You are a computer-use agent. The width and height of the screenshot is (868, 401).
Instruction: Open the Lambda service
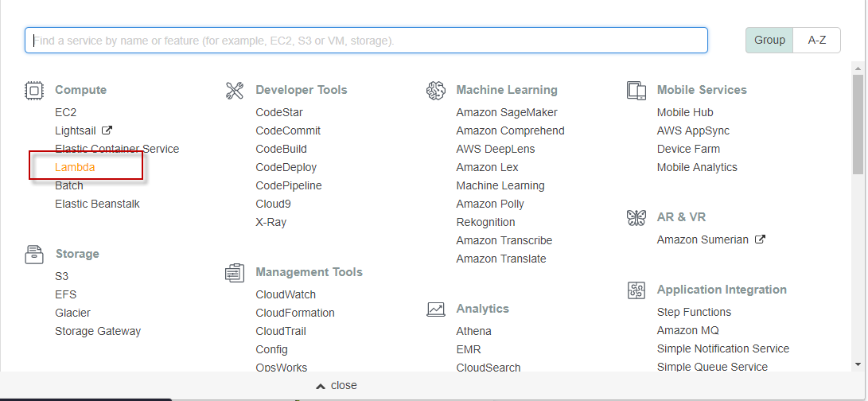point(75,167)
